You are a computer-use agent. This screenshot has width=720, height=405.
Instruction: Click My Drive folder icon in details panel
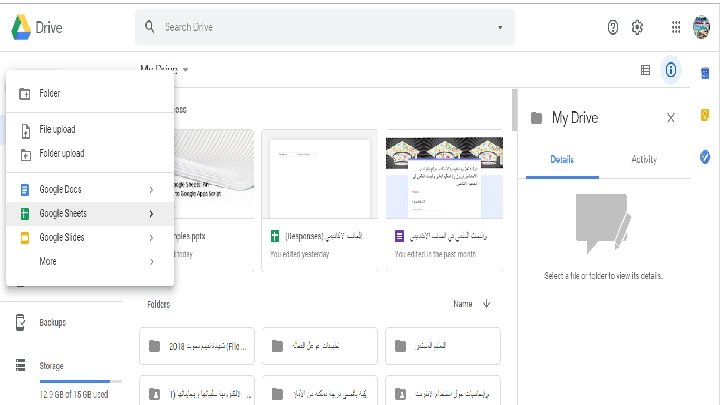click(536, 118)
